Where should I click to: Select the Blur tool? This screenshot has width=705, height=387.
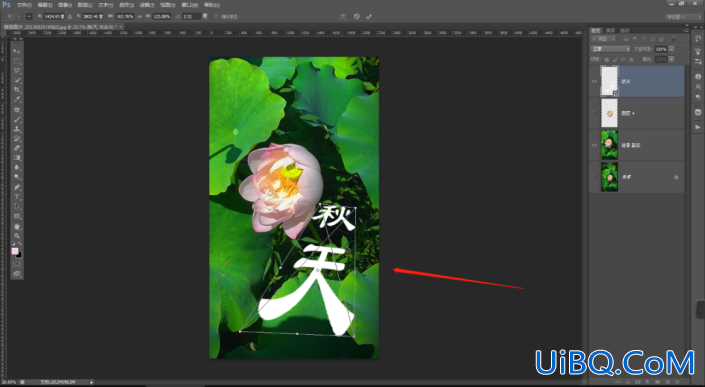[17, 168]
